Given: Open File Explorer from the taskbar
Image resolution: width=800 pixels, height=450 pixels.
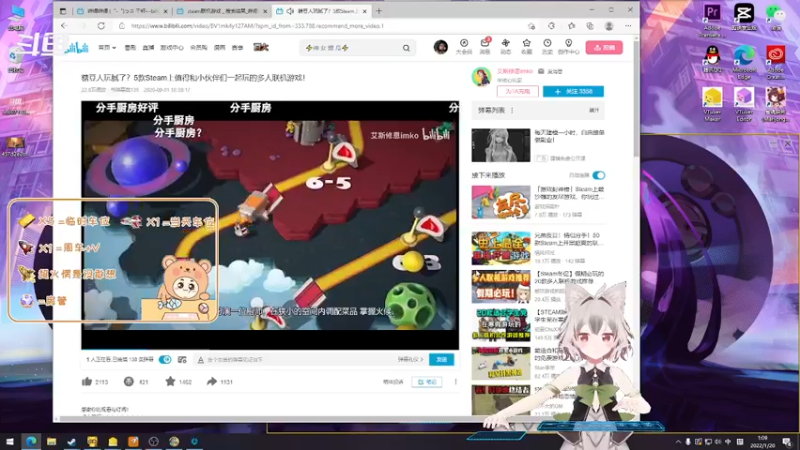Looking at the screenshot, I should click(52, 441).
